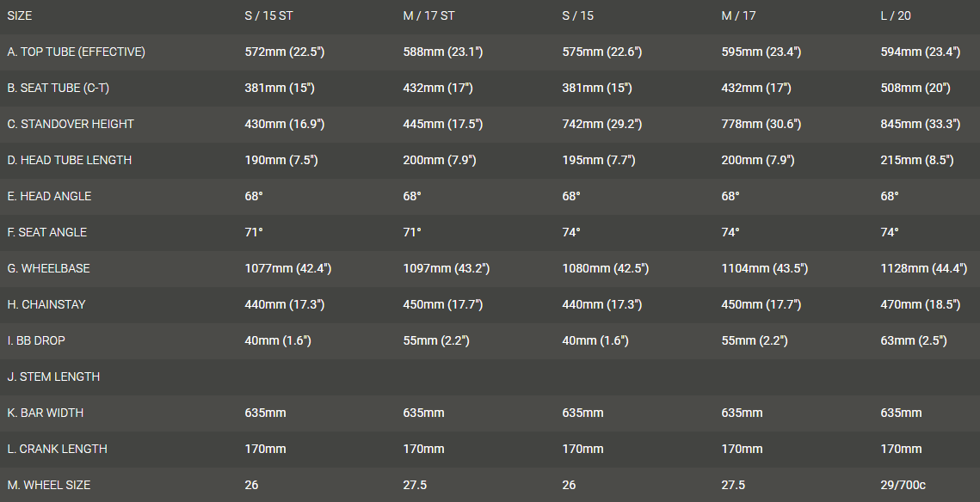
Task: Select the "M / 17 ST" size column header
Action: (x=429, y=15)
